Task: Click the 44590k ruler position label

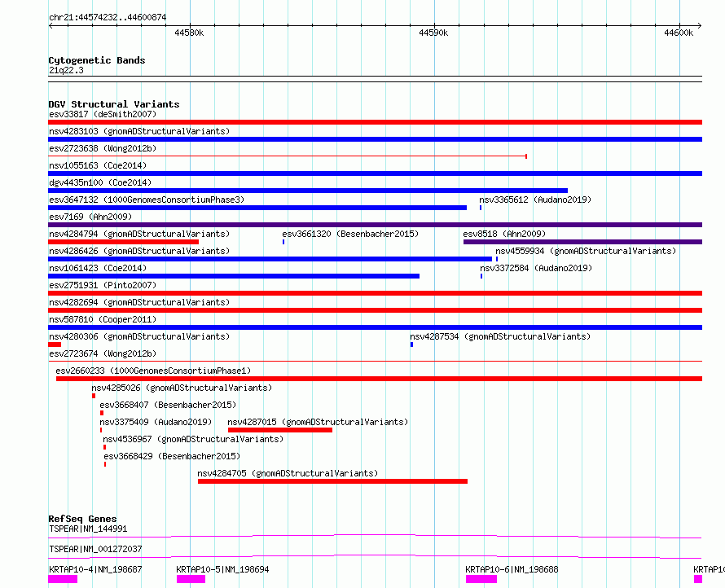Action: click(x=433, y=33)
